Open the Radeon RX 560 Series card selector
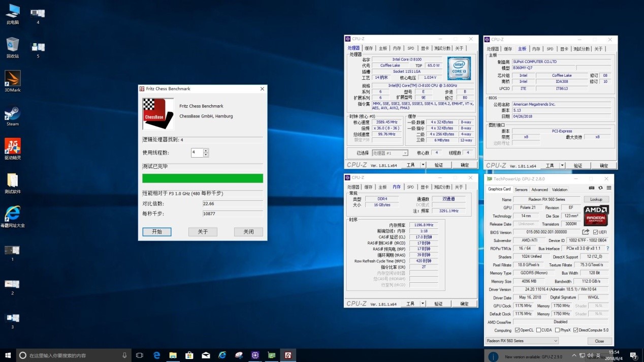The width and height of the screenshot is (644, 362). click(522, 341)
